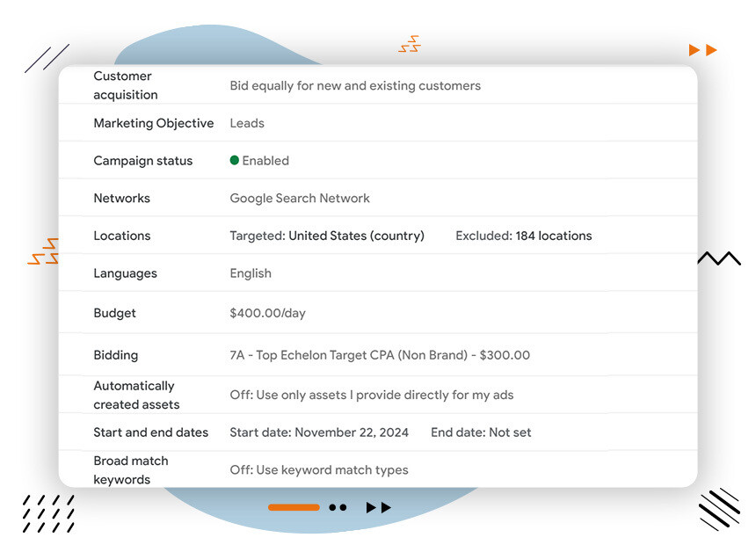Select the Languages row label
The width and height of the screenshot is (756, 552).
pyautogui.click(x=125, y=273)
